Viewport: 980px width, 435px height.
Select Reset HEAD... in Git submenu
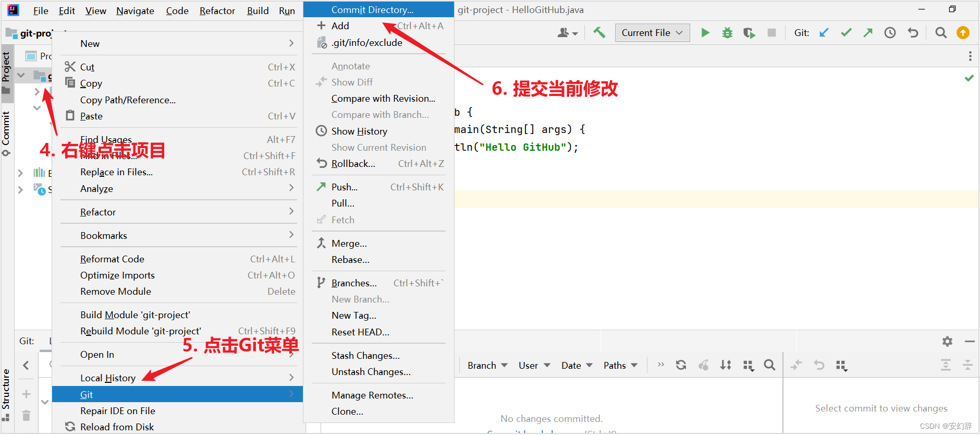point(378,332)
